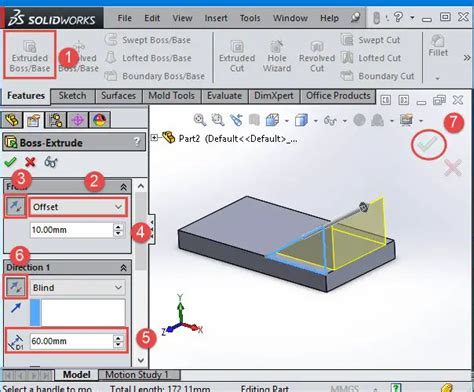474x392 pixels.
Task: Click the Extruded Cut tool
Action: coord(237,56)
